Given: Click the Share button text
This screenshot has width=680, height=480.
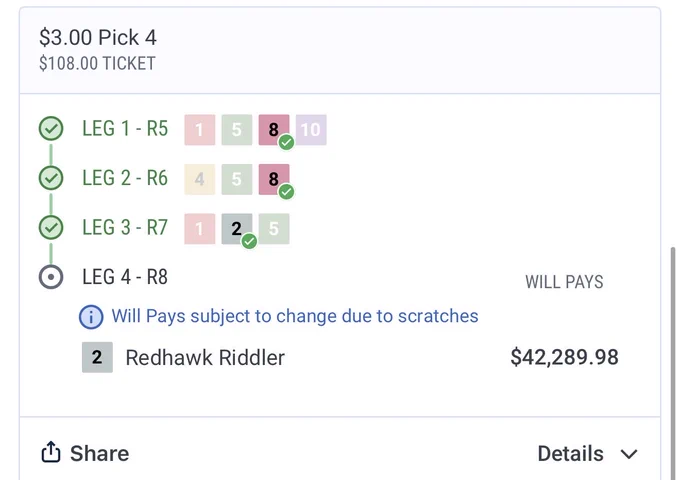Looking at the screenshot, I should pos(100,454).
